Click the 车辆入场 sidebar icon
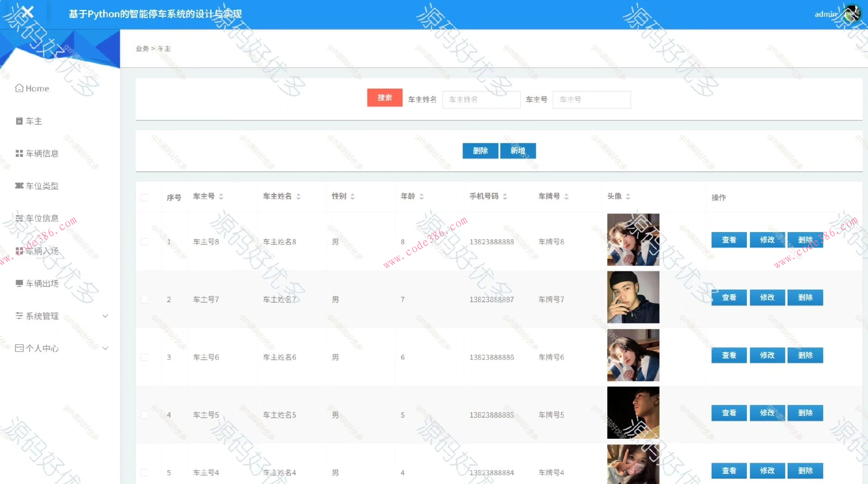Image resolution: width=868 pixels, height=484 pixels. (19, 251)
